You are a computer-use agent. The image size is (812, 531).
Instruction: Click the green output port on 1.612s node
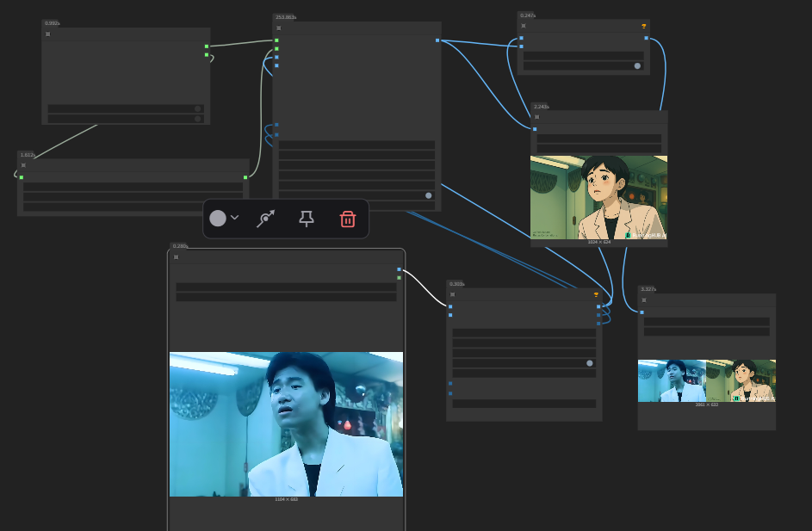click(245, 177)
